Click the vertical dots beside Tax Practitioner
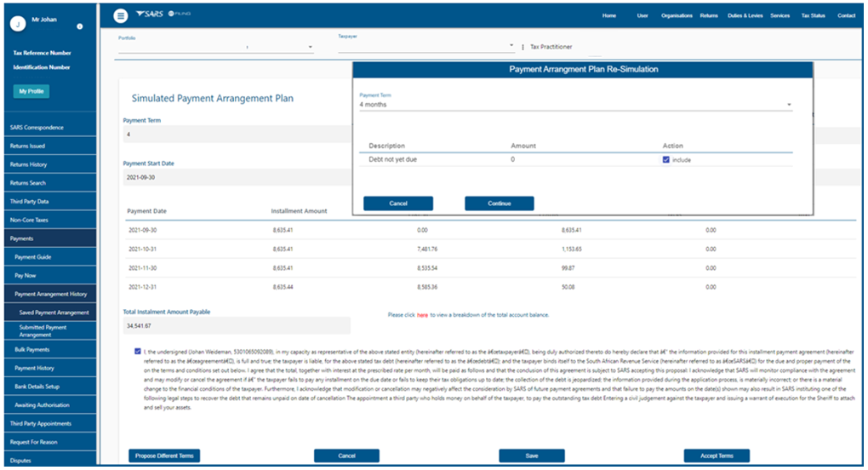868x470 pixels. point(522,47)
